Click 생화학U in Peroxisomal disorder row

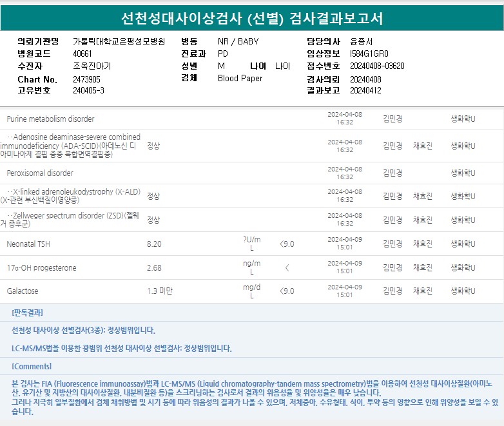tap(463, 173)
